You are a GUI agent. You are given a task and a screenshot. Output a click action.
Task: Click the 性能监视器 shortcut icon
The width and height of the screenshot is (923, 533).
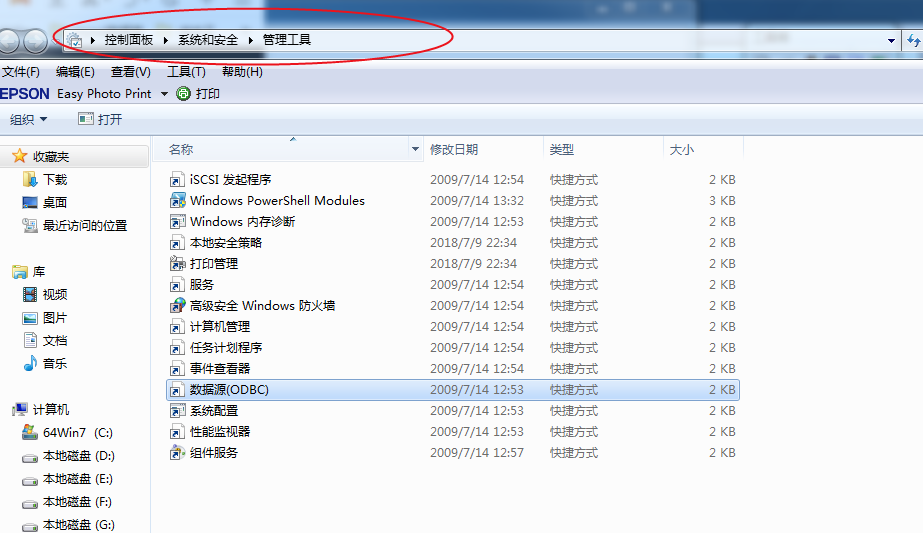click(x=177, y=432)
